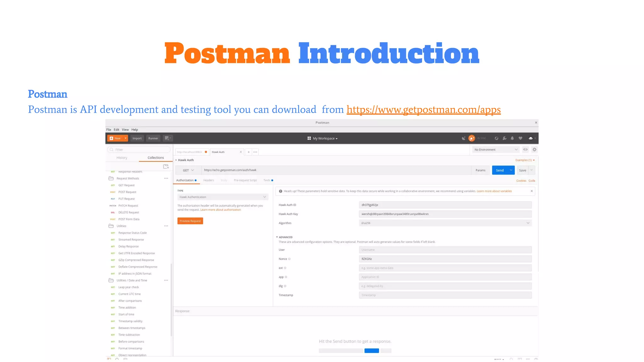Click the info icon next to ext
Viewport: 644px width, 362px height.
[285, 268]
